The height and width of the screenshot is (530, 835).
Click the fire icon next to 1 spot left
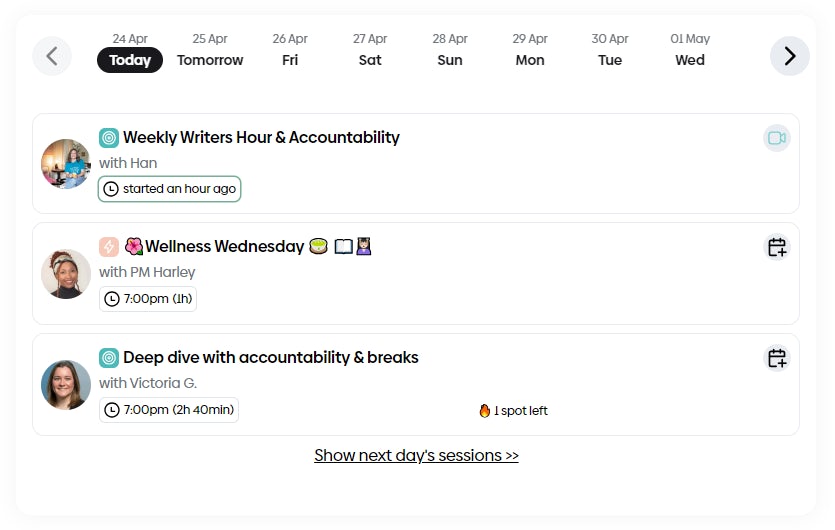coord(485,411)
